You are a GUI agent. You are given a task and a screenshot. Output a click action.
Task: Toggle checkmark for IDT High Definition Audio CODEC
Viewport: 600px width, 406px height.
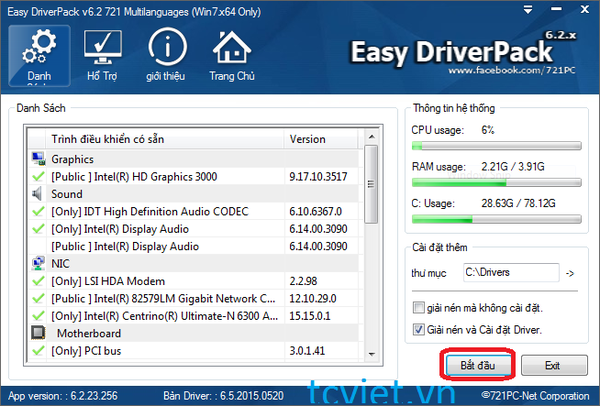click(38, 211)
